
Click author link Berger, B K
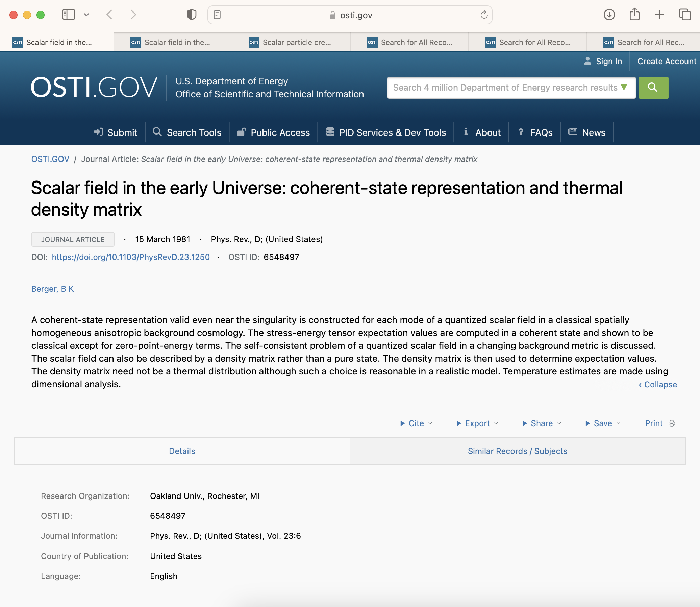click(x=52, y=289)
